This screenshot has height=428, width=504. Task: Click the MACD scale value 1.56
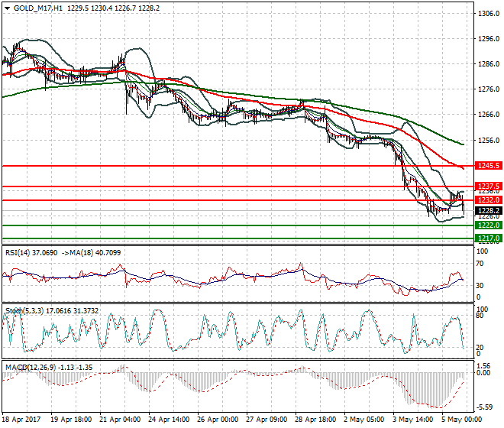coord(484,366)
